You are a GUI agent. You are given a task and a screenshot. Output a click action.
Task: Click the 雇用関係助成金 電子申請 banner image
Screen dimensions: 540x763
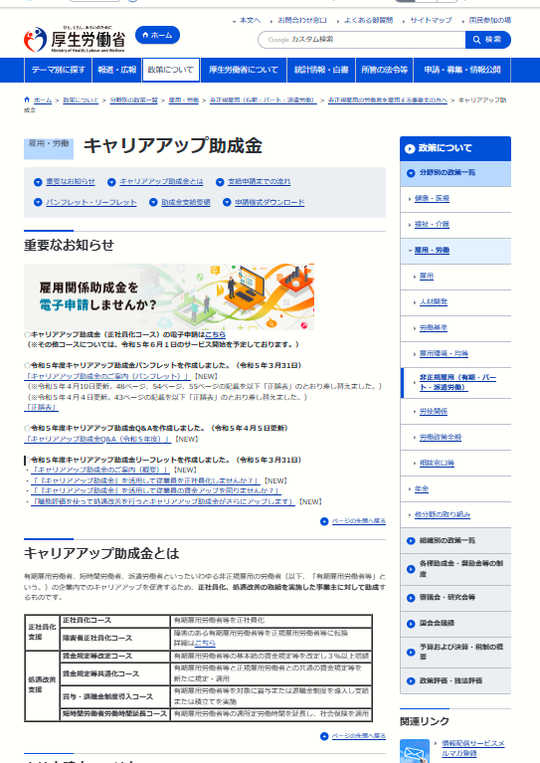169,297
